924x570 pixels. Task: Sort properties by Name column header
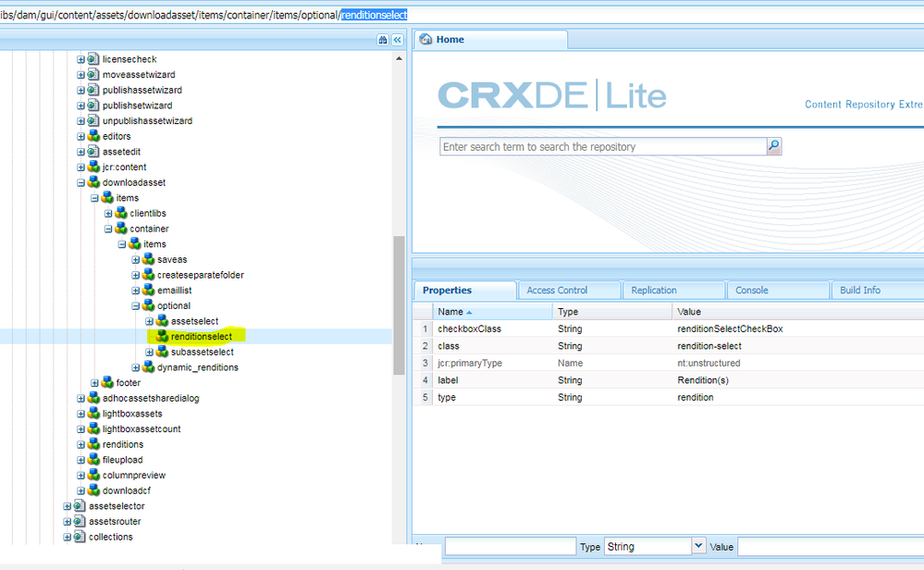(x=455, y=312)
